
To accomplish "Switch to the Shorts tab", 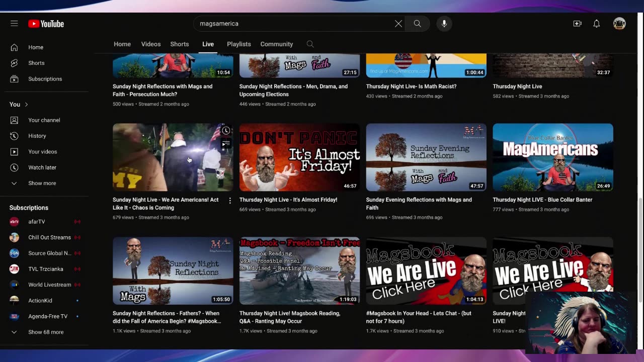I will [180, 44].
